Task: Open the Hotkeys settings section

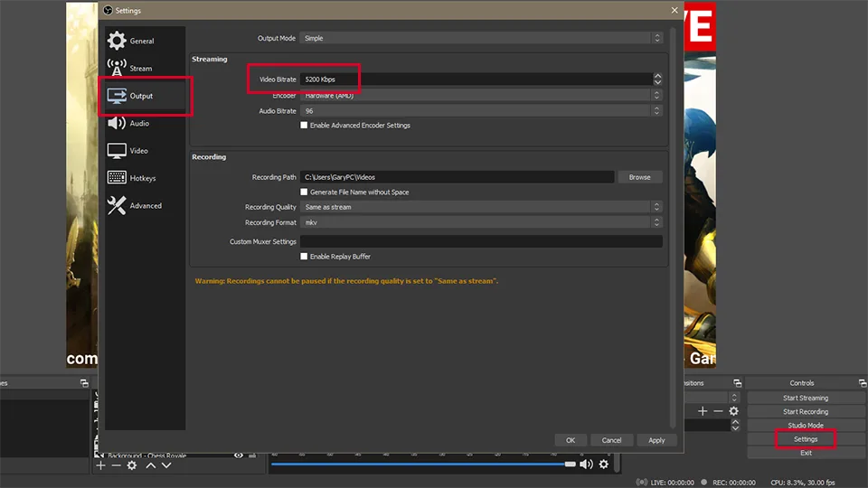Action: 145,178
